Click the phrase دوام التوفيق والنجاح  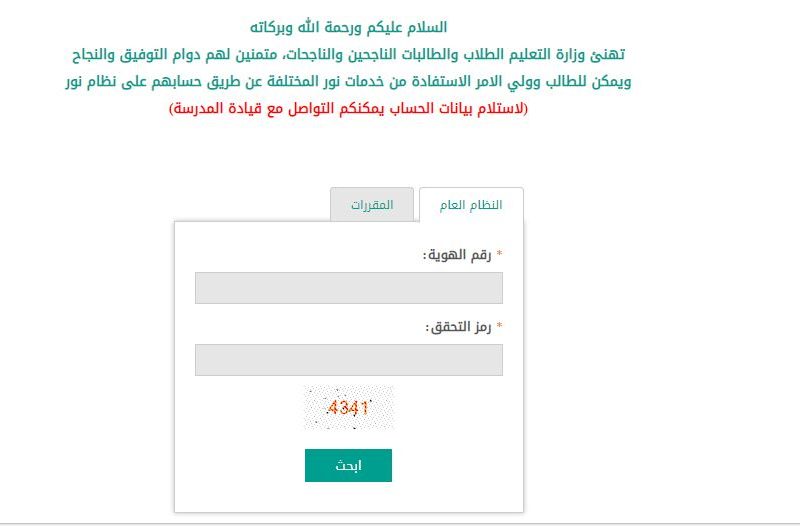tap(136, 54)
